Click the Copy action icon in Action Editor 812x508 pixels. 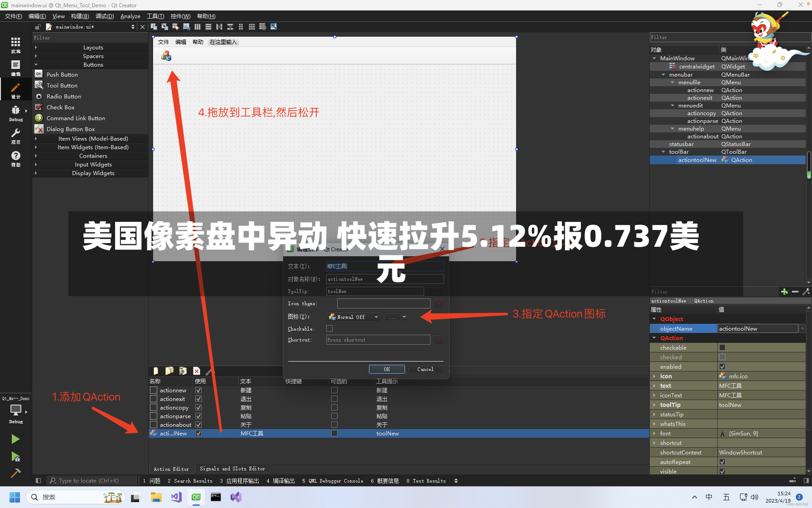pos(169,371)
